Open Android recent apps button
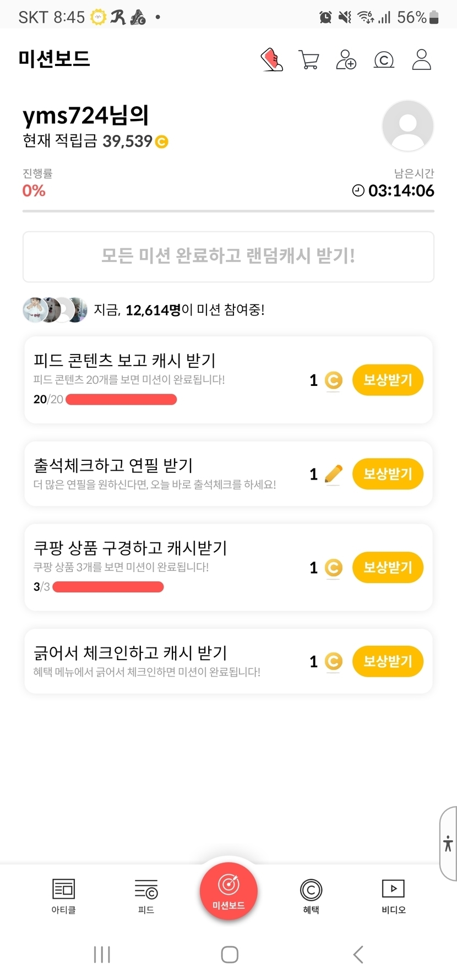The width and height of the screenshot is (457, 980). tap(102, 954)
